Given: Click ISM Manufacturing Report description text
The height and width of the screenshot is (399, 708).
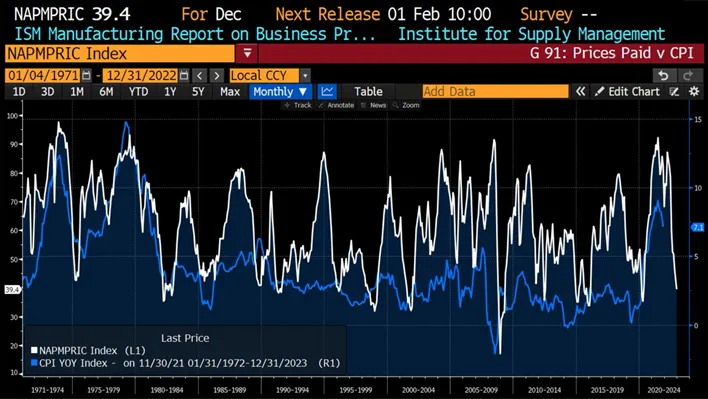Looking at the screenshot, I should pyautogui.click(x=195, y=34).
